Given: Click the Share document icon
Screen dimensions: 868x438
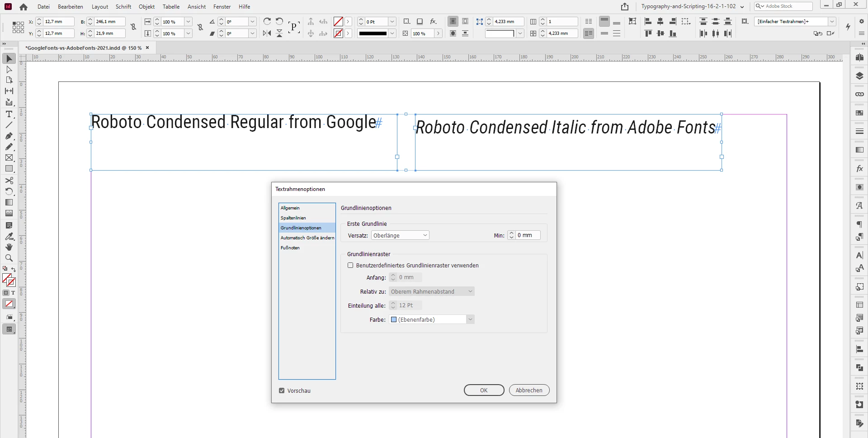Looking at the screenshot, I should tap(625, 6).
